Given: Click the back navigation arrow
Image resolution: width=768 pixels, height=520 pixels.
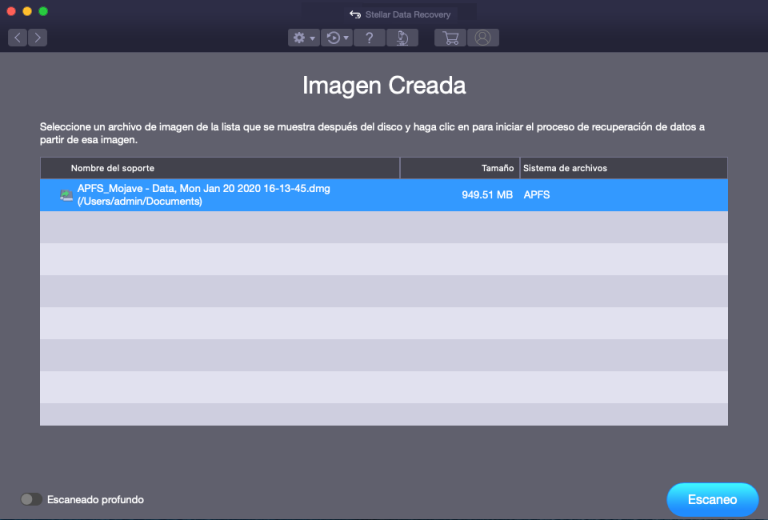Looking at the screenshot, I should tap(18, 38).
